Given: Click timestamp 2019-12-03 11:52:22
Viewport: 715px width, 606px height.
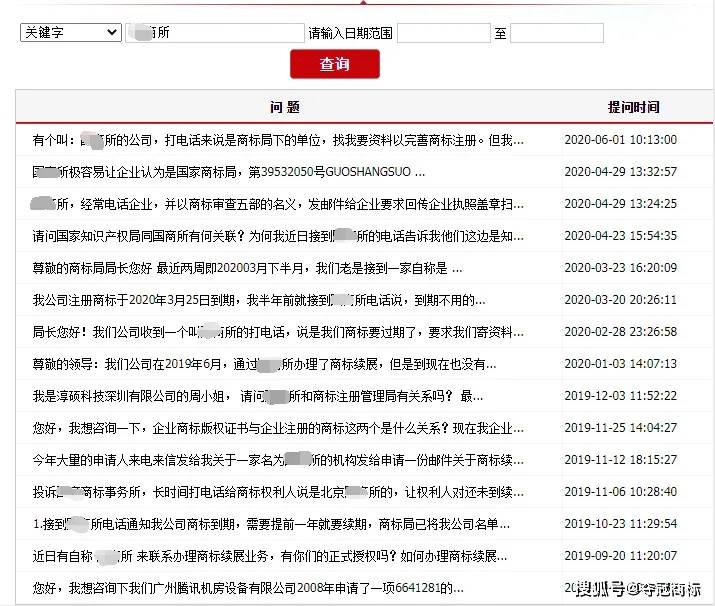Looking at the screenshot, I should click(621, 395).
